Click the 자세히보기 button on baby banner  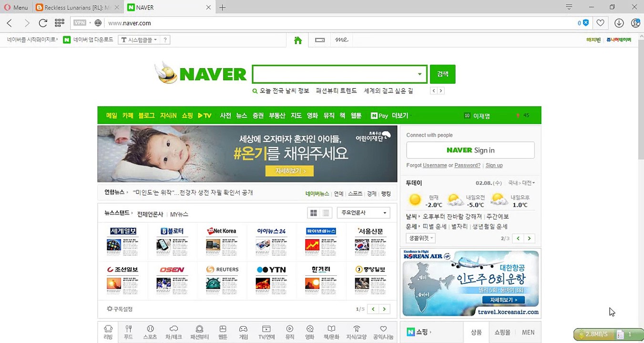(289, 171)
